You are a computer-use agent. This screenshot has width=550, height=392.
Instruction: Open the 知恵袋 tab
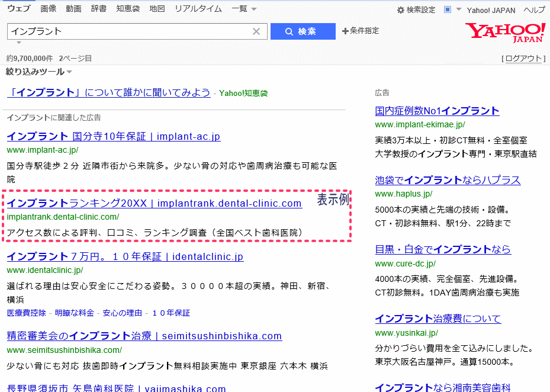pyautogui.click(x=128, y=9)
